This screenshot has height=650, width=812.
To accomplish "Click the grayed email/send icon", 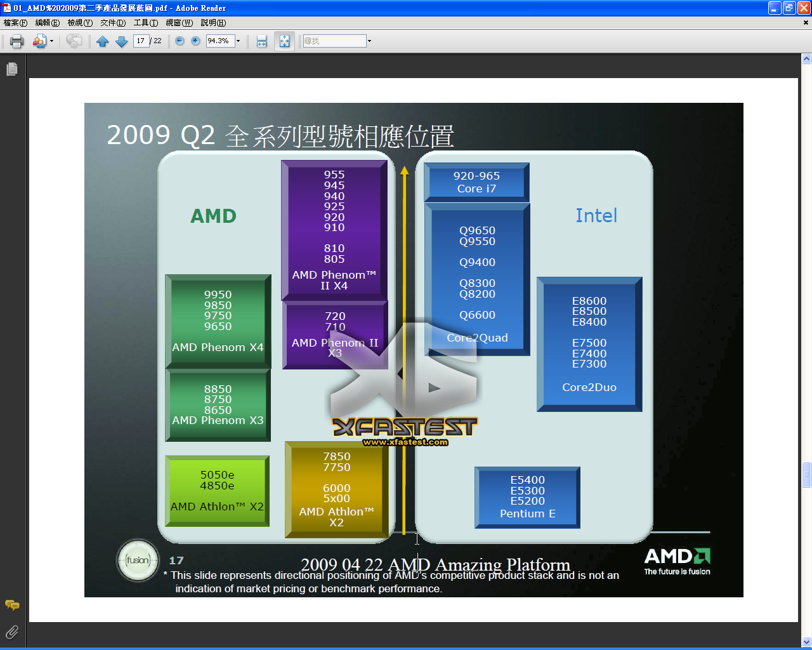I will [74, 41].
